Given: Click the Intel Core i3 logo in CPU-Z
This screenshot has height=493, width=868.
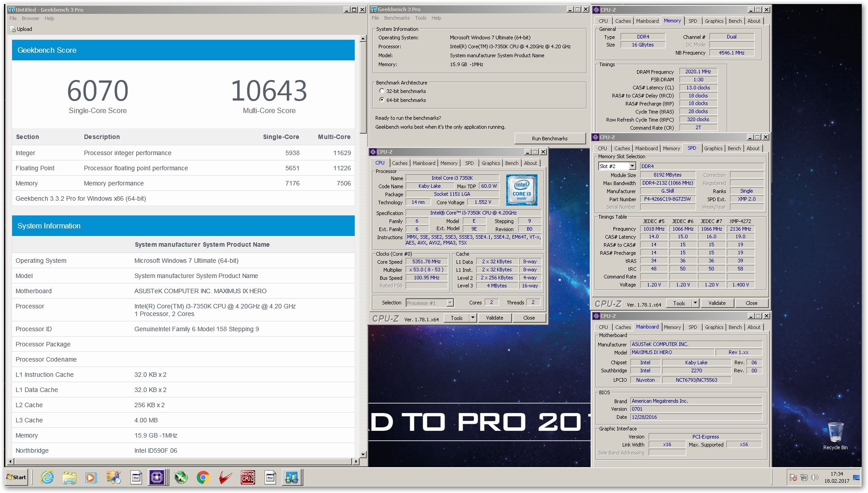Looking at the screenshot, I should coord(521,190).
